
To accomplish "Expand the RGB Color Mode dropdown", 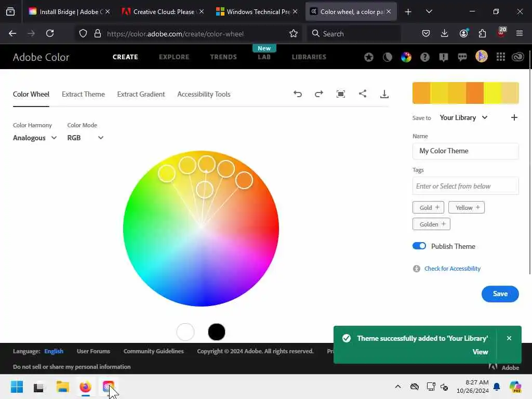I will click(85, 138).
